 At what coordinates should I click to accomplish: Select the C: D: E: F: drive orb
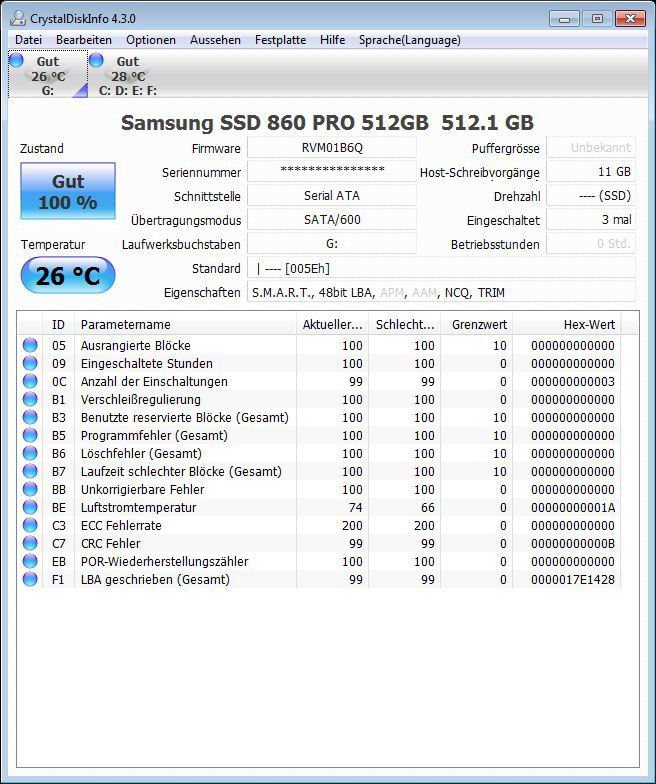pyautogui.click(x=96, y=61)
